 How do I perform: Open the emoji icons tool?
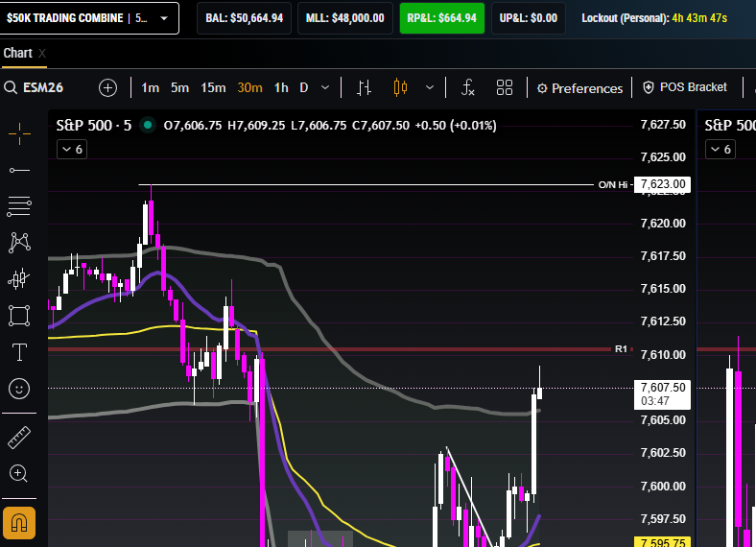click(x=19, y=389)
